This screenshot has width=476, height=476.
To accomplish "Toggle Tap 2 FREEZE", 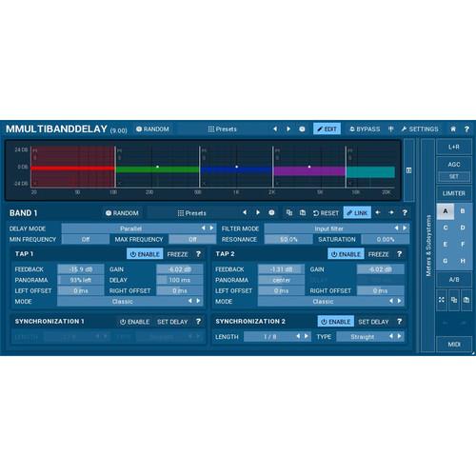I will click(379, 254).
